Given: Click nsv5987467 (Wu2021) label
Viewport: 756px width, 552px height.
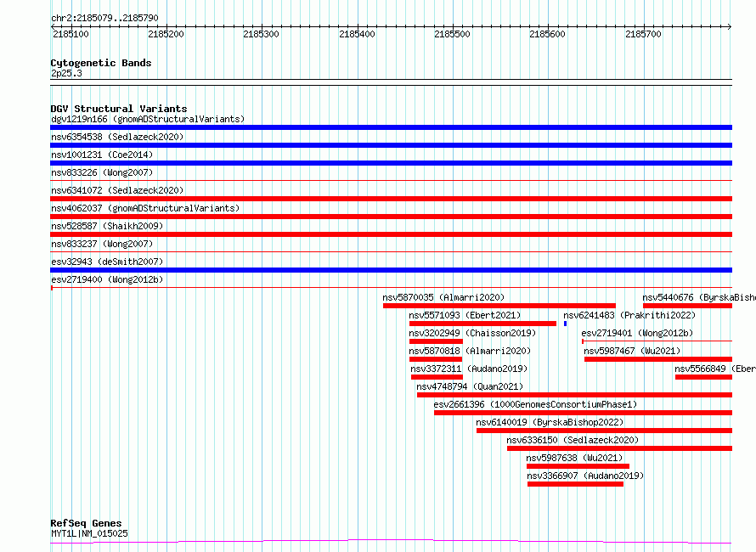Looking at the screenshot, I should click(x=632, y=351).
